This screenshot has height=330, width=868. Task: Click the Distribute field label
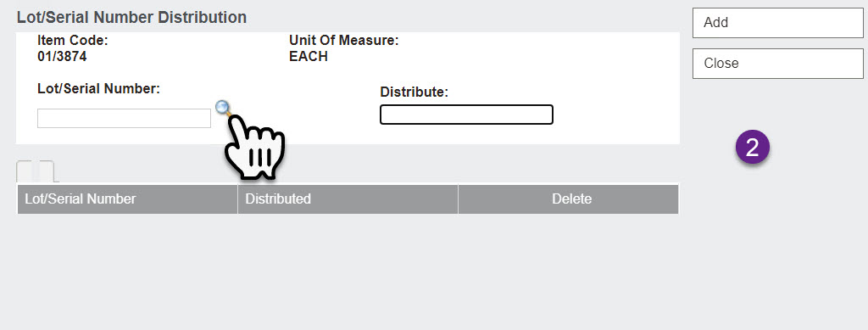pyautogui.click(x=414, y=92)
